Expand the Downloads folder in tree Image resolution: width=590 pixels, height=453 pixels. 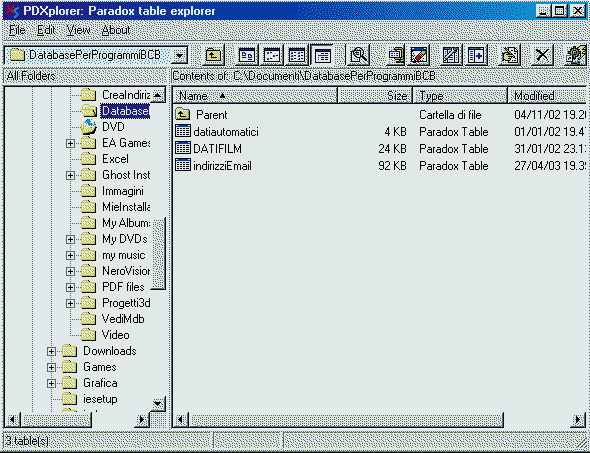click(52, 351)
